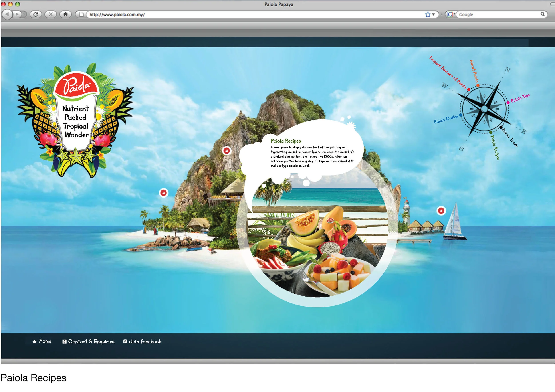The image size is (555, 392).
Task: Click the Paiola Recipes heading in speech bubble
Action: pos(286,141)
